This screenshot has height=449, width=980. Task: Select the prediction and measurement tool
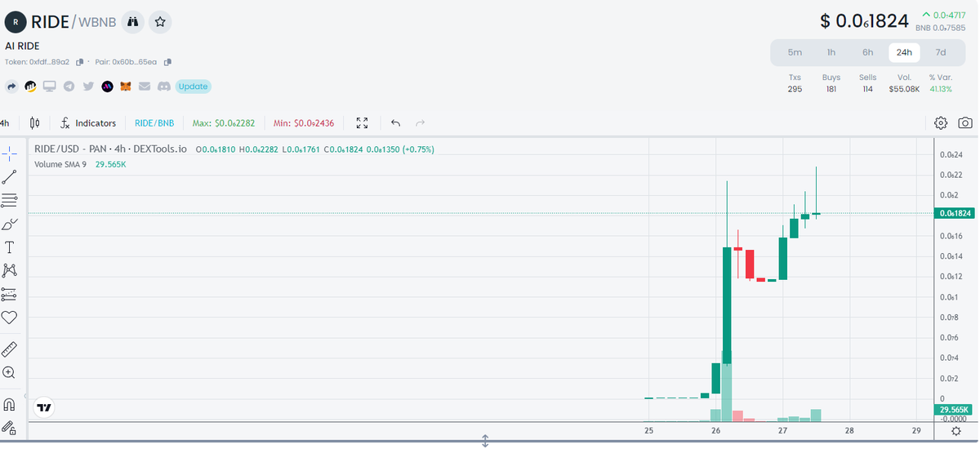[x=9, y=294]
